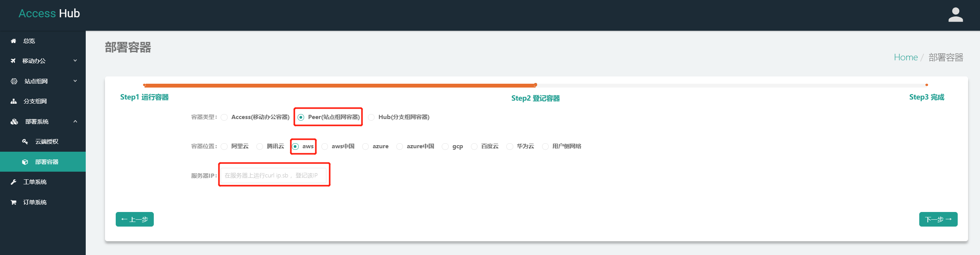Screen dimensions: 980x255
Task: Click Step2 登记容器 step label
Action: [x=536, y=98]
